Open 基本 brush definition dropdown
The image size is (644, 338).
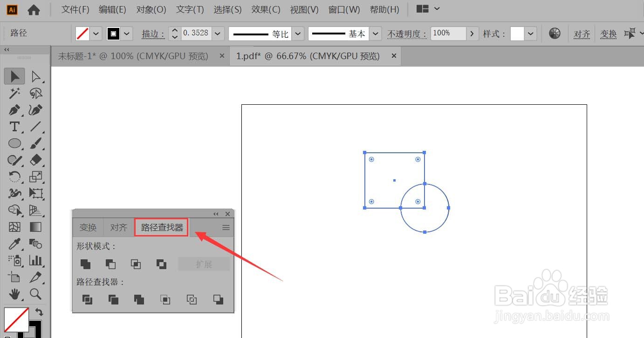click(376, 34)
